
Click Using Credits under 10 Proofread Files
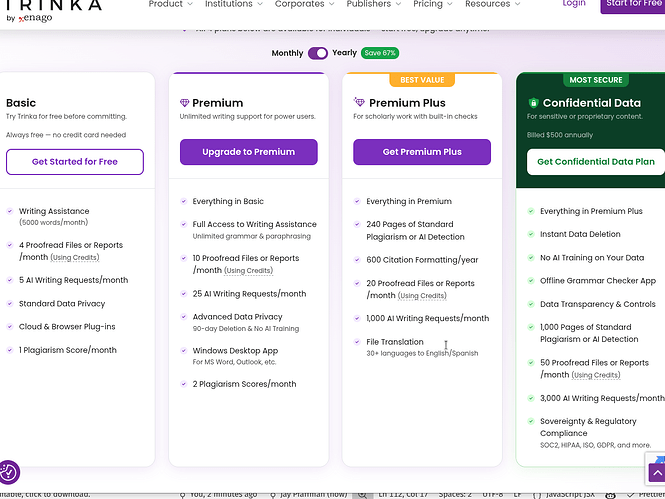pos(249,270)
